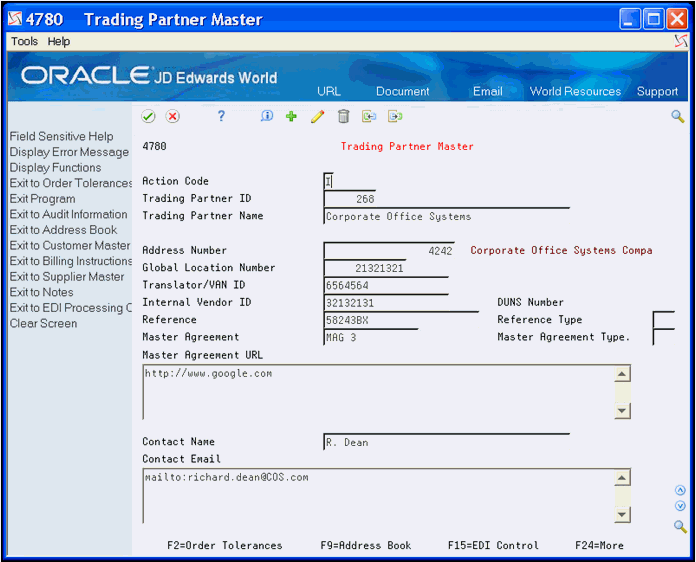Viewport: 696px width, 562px height.
Task: Click the green plus Add icon
Action: pyautogui.click(x=291, y=116)
